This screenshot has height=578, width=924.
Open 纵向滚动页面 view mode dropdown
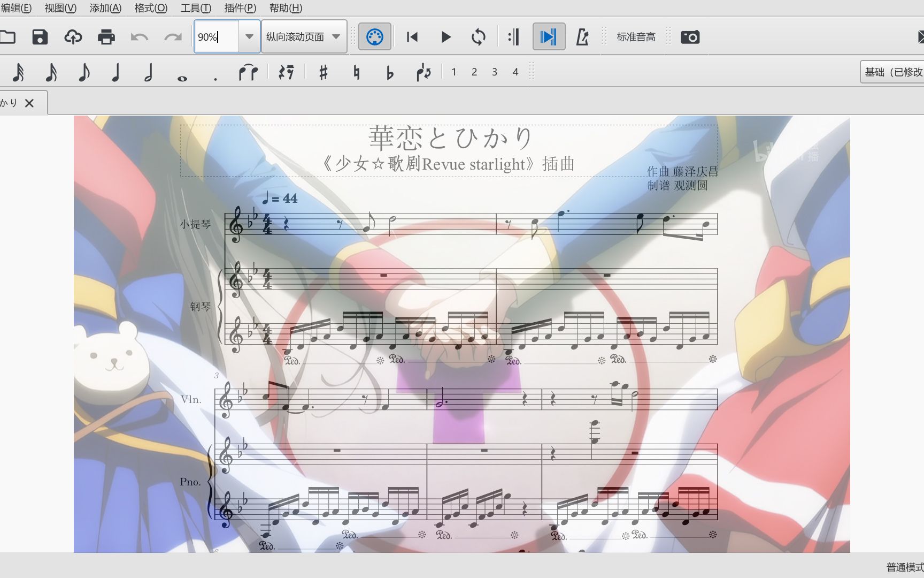click(x=304, y=37)
